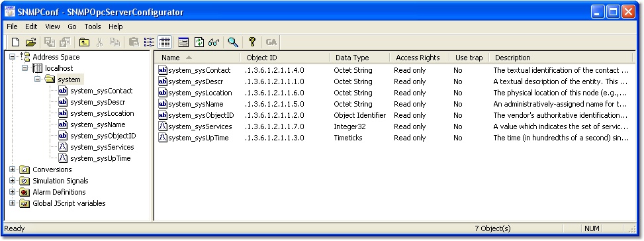The width and height of the screenshot is (644, 241).
Task: Open the View menu
Action: (x=52, y=26)
